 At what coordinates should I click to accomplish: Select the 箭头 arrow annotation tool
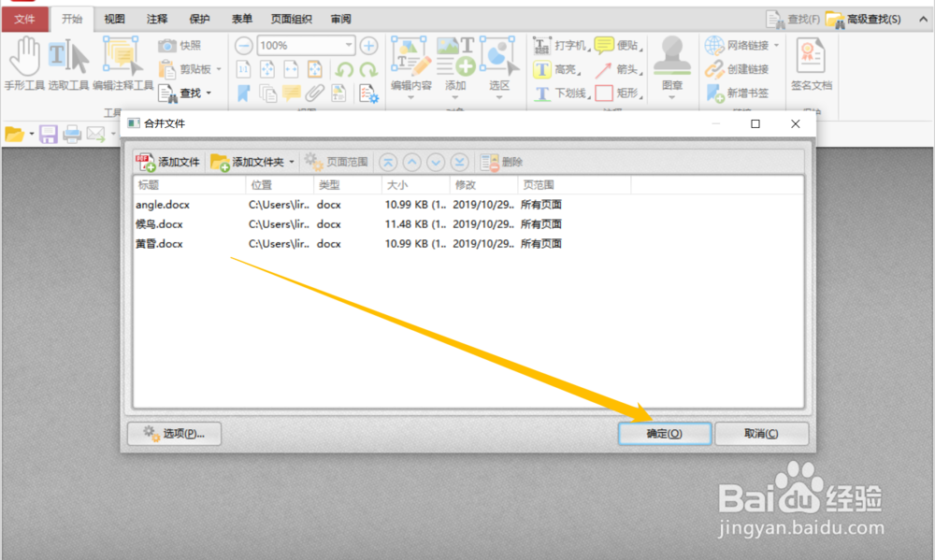(x=618, y=69)
